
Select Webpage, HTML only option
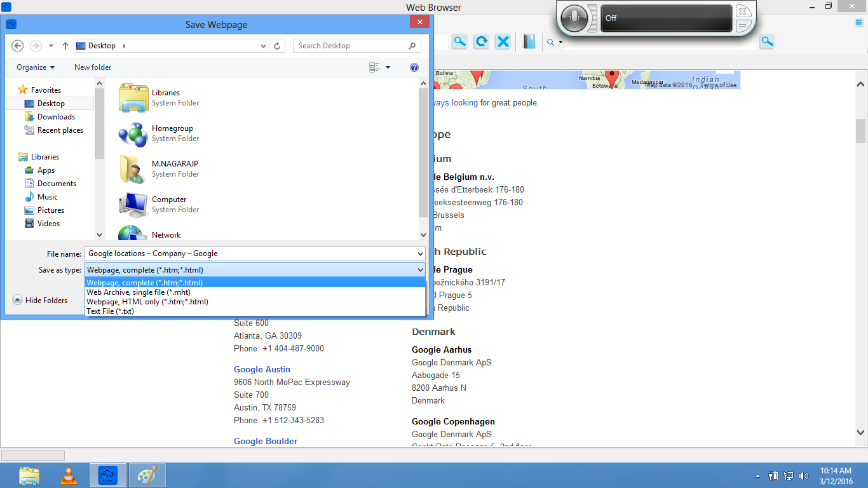(147, 302)
